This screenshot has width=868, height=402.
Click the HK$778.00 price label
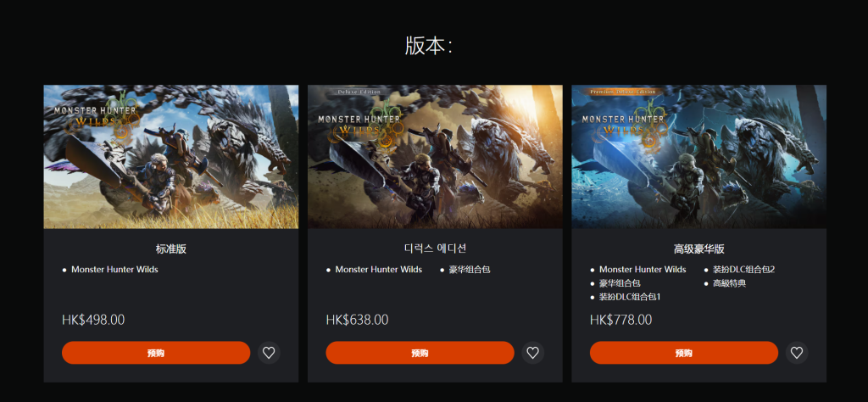621,320
